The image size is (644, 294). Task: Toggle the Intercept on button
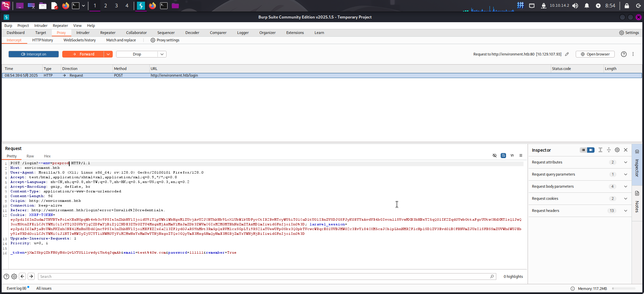pyautogui.click(x=34, y=54)
